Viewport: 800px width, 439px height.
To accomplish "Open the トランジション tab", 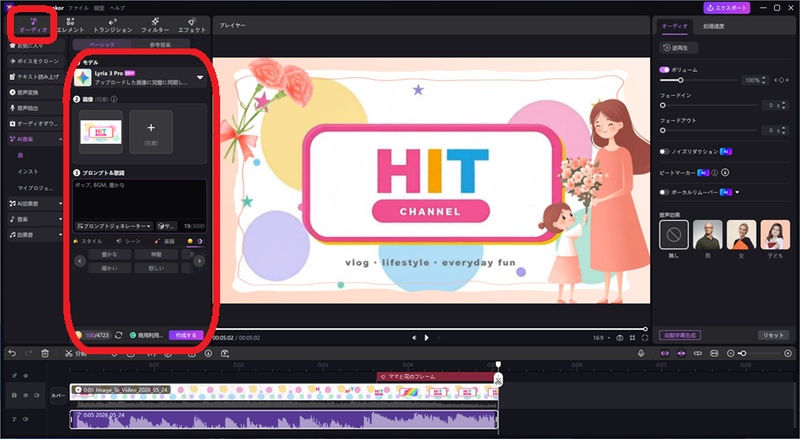I will pos(113,25).
